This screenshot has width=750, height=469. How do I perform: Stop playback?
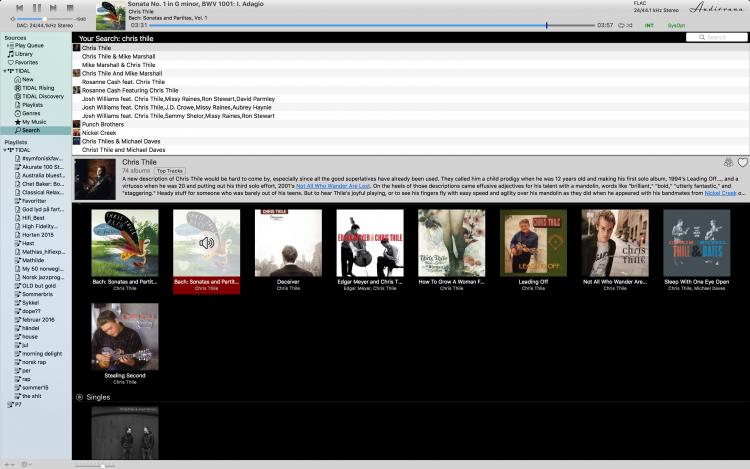tap(70, 8)
